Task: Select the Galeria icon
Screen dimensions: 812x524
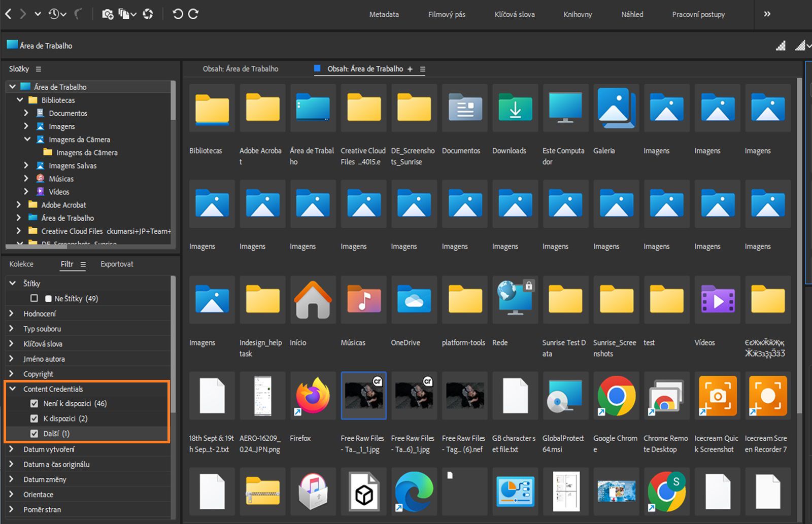Action: coord(617,108)
